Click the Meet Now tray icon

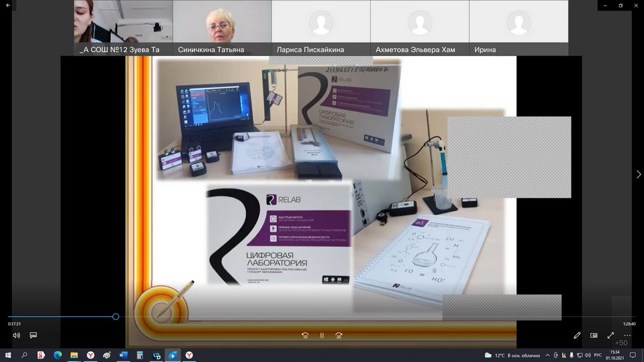pos(556,356)
